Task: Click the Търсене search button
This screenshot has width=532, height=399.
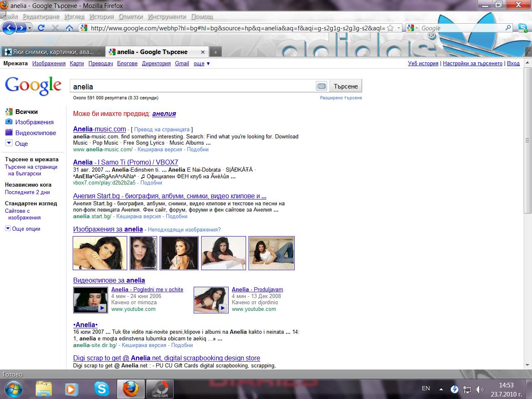Action: click(346, 86)
